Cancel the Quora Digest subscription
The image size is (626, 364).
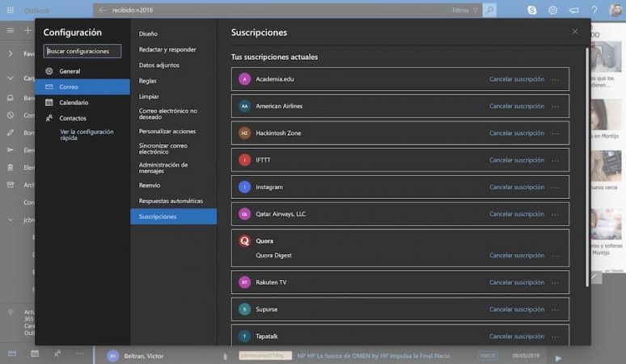(517, 256)
